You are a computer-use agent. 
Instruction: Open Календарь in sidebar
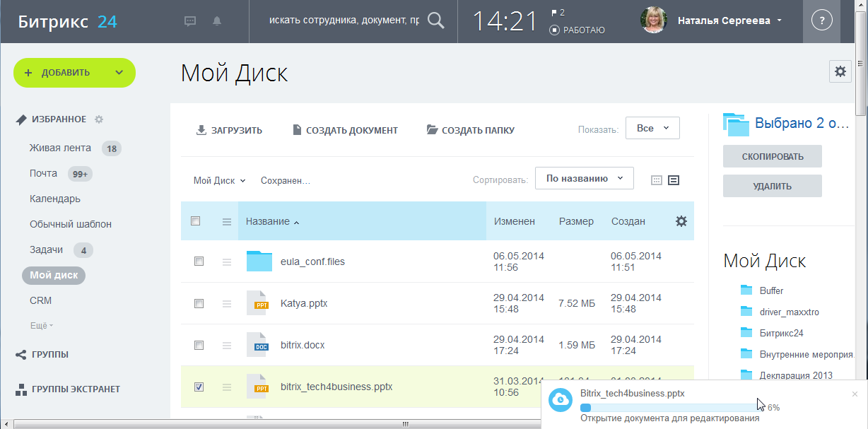tap(55, 199)
